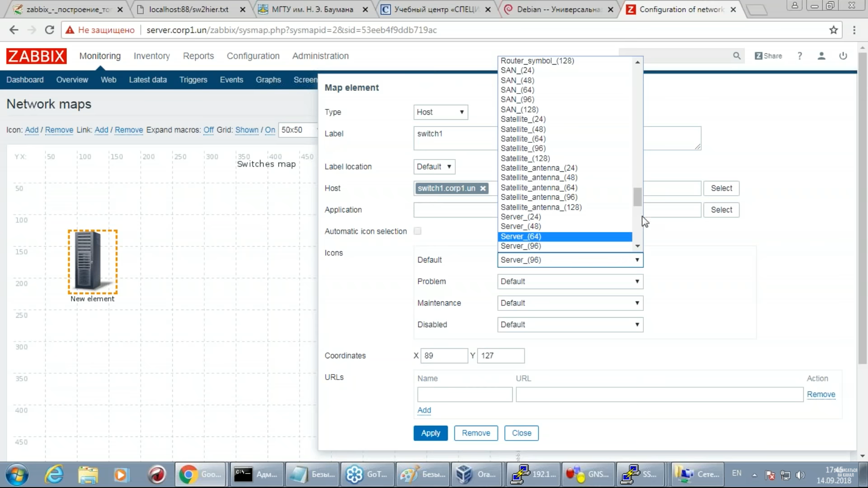The height and width of the screenshot is (488, 868).
Task: Open Chrome from the Windows taskbar
Action: [188, 474]
